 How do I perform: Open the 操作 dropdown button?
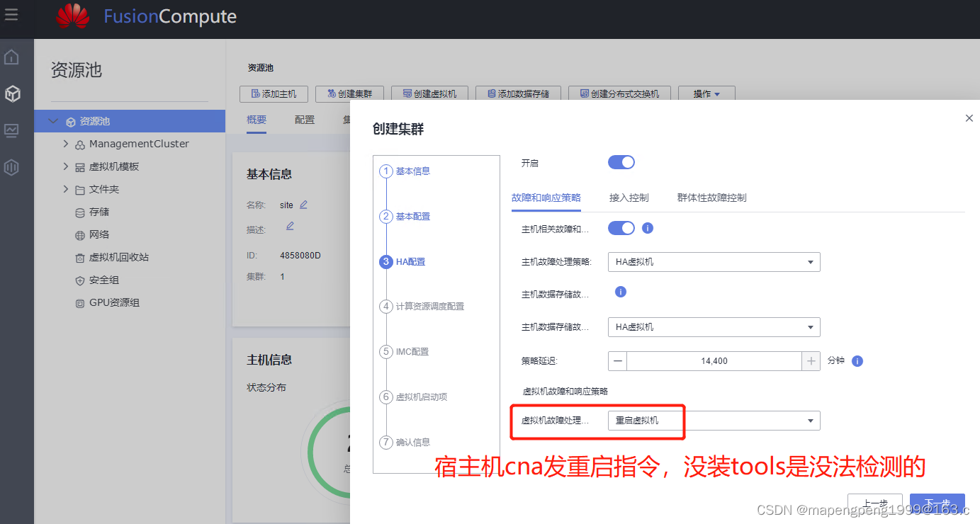tap(706, 93)
